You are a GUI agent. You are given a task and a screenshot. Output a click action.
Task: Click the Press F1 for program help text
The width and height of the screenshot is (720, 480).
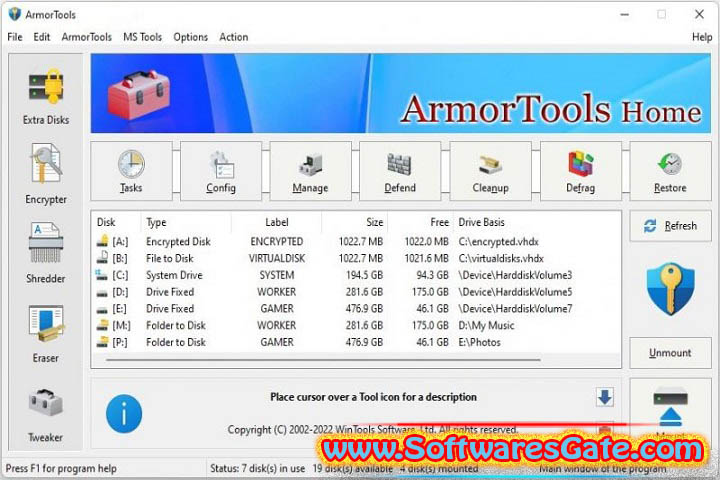click(61, 469)
